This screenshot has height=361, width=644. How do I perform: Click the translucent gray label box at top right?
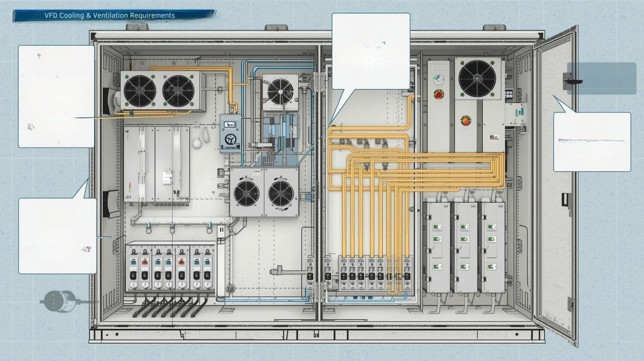(x=602, y=78)
